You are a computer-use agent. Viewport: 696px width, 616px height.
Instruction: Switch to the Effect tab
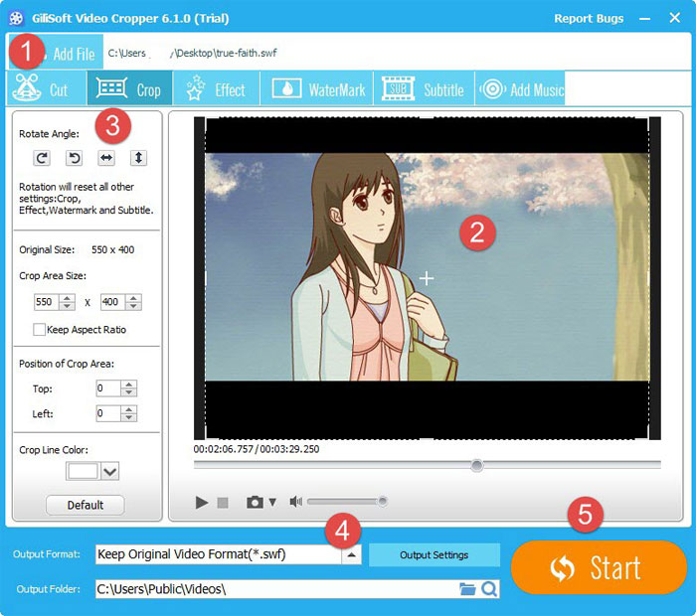pyautogui.click(x=217, y=89)
